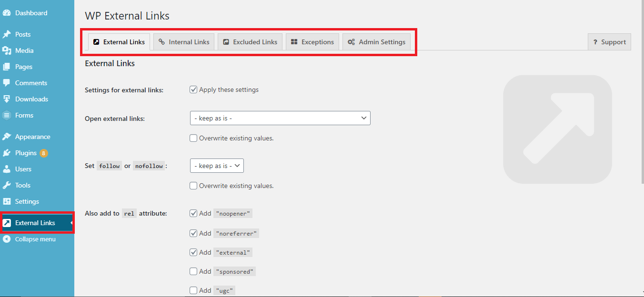Screen dimensions: 644x297
Task: Click the "Open external links:" label
Action: 115,119
